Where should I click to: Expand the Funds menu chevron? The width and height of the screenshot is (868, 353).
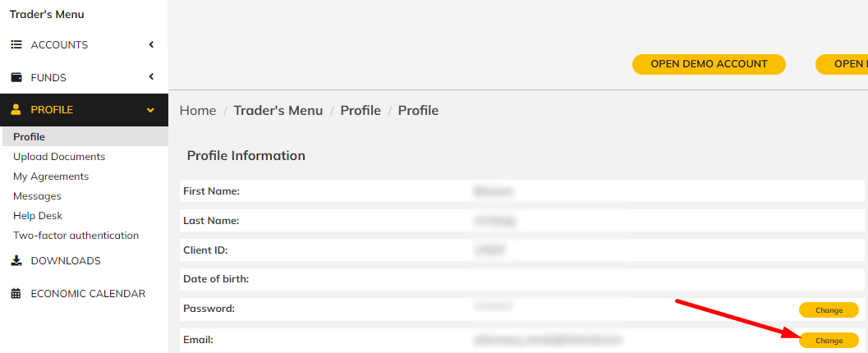tap(151, 77)
